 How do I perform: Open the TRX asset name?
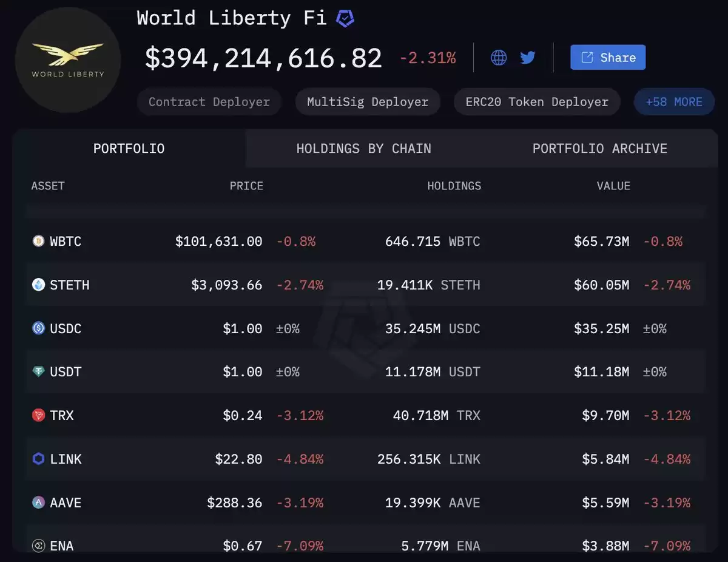point(62,415)
